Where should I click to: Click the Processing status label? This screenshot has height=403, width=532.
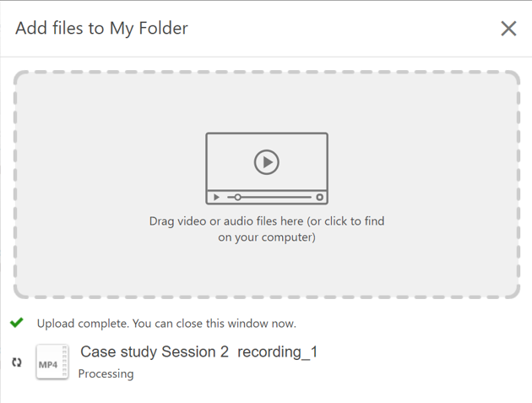tap(106, 373)
